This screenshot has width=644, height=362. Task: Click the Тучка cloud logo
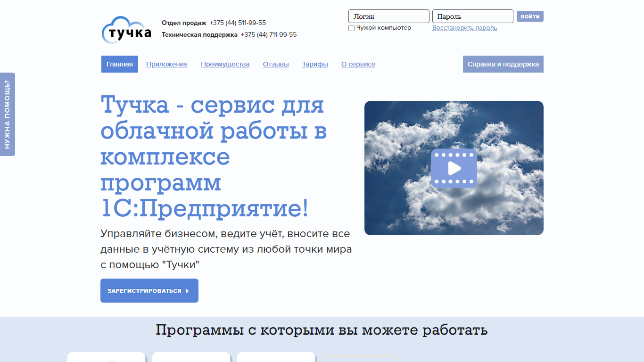pos(126,30)
